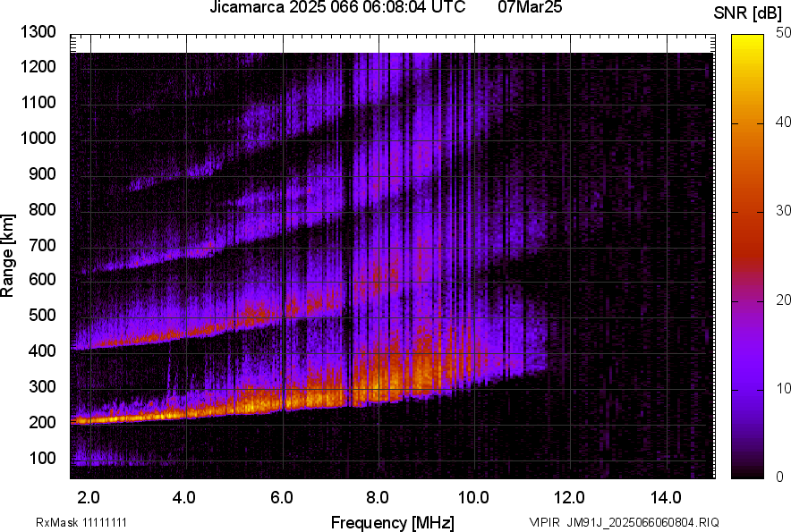Click the 1300 tick on the range axis
The image size is (791, 532).
[38, 32]
